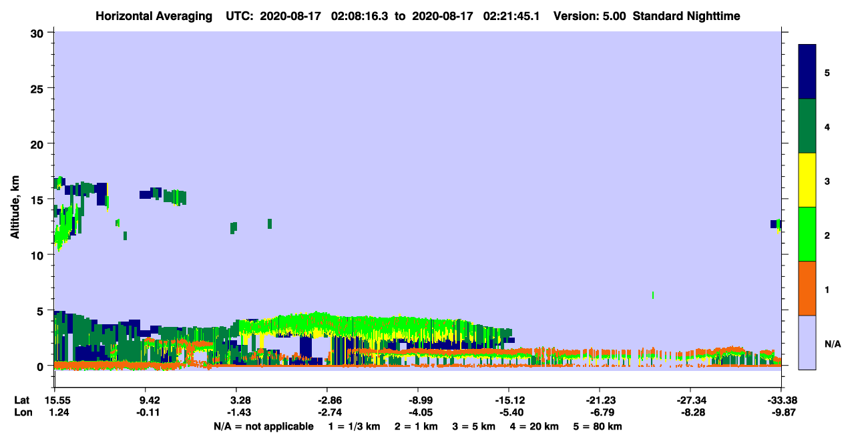Click longitude value -0.11
Screen dimensions: 868x445
coord(149,413)
